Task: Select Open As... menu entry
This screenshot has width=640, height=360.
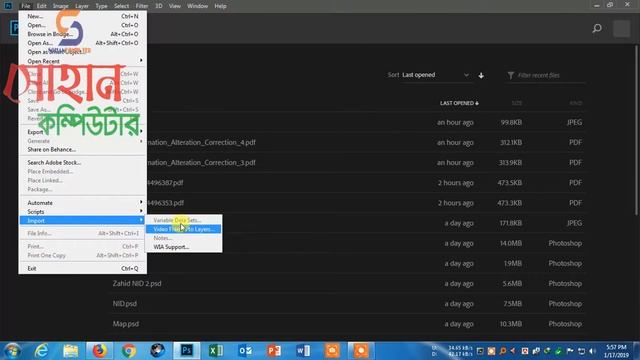Action: [82, 43]
